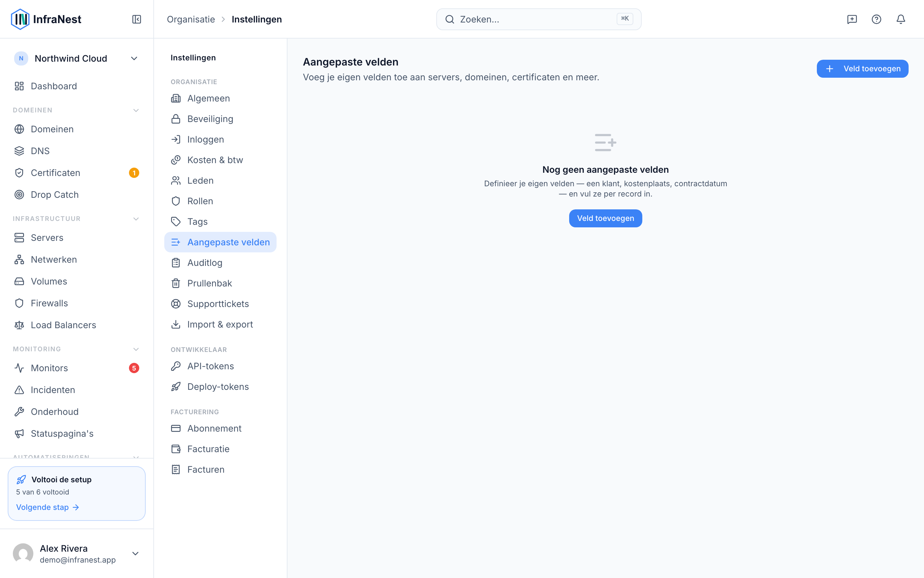The width and height of the screenshot is (924, 578).
Task: Click the Beveiliging padlock icon
Action: pos(175,119)
